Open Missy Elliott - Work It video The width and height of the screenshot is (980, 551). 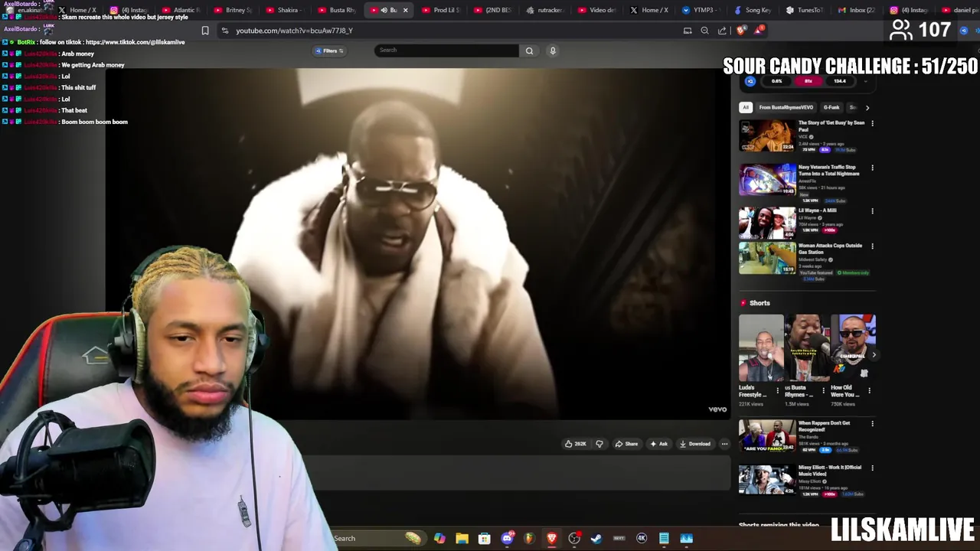click(767, 480)
